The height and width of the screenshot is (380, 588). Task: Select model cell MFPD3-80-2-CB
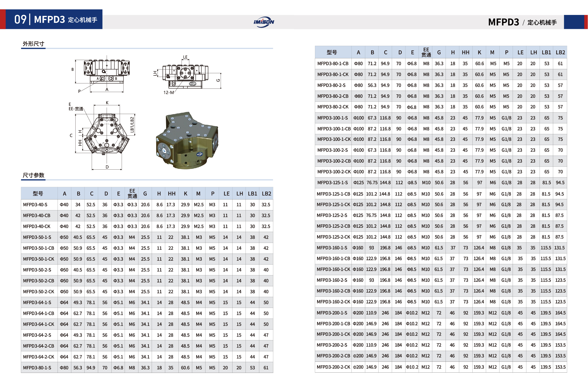[333, 96]
